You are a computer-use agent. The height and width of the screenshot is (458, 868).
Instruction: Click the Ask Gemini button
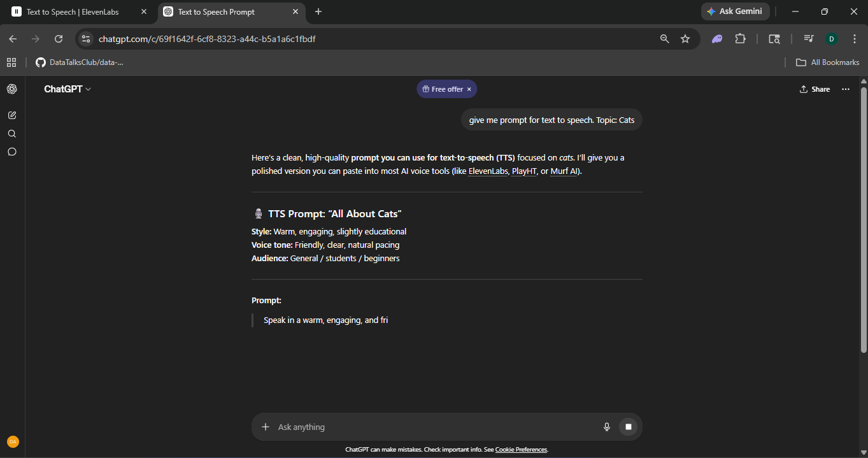736,11
